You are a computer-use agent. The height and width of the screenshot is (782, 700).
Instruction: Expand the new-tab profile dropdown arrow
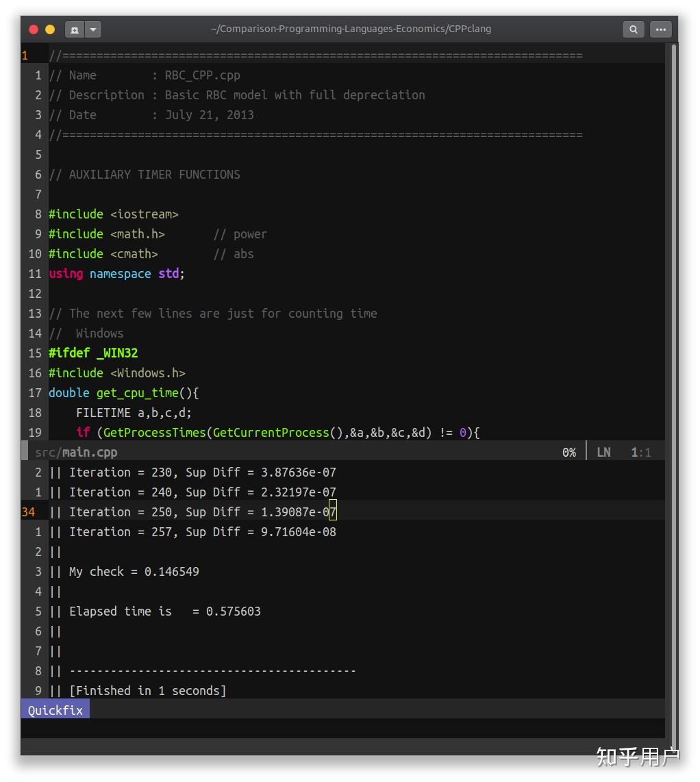92,29
